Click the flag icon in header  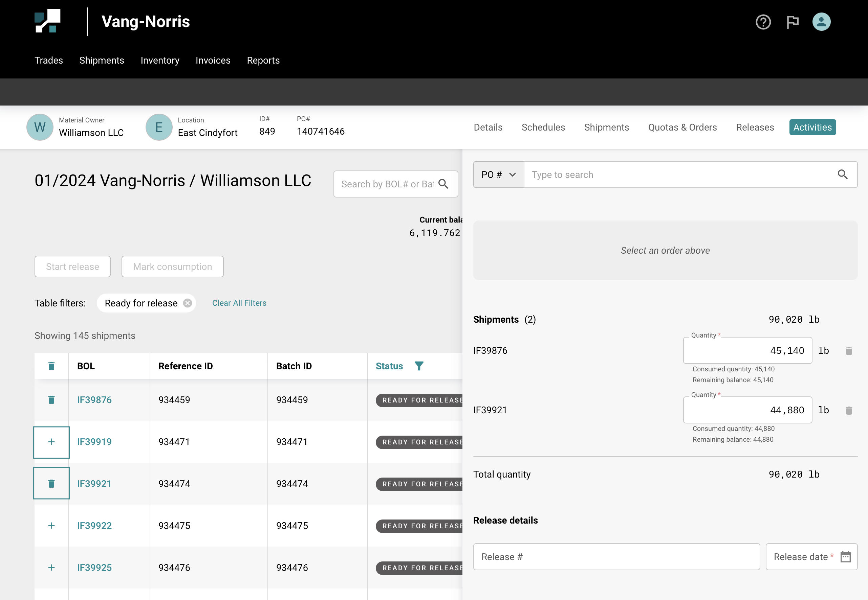click(x=793, y=22)
